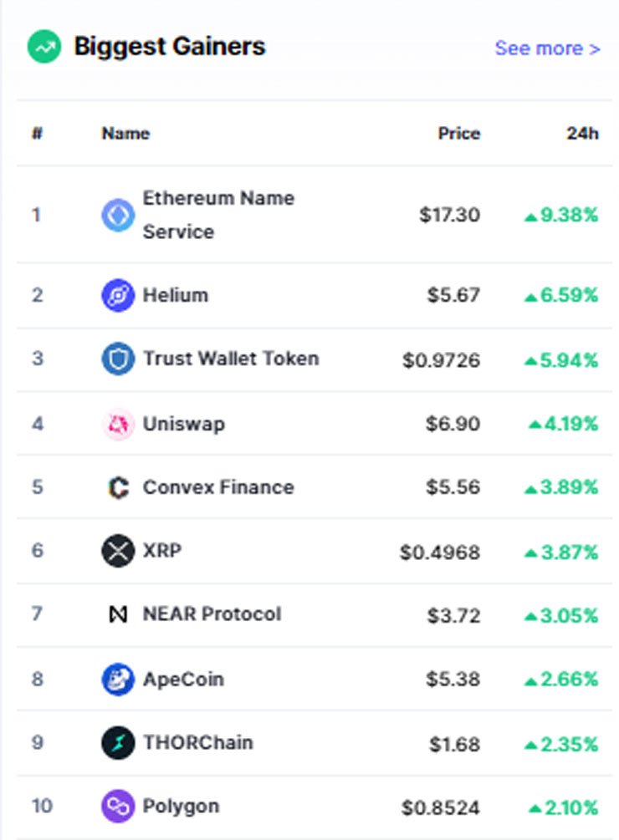Click the XRP price $0.4968
This screenshot has height=840, width=619.
pos(440,552)
